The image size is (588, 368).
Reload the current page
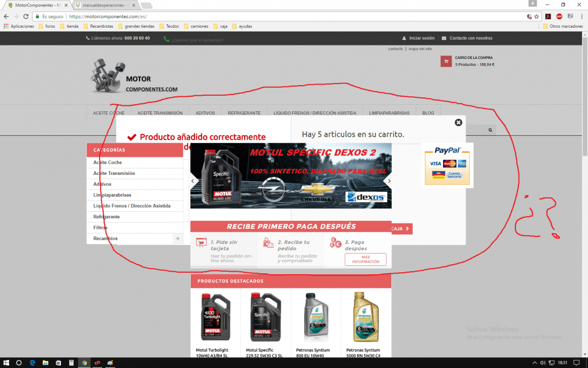click(26, 17)
